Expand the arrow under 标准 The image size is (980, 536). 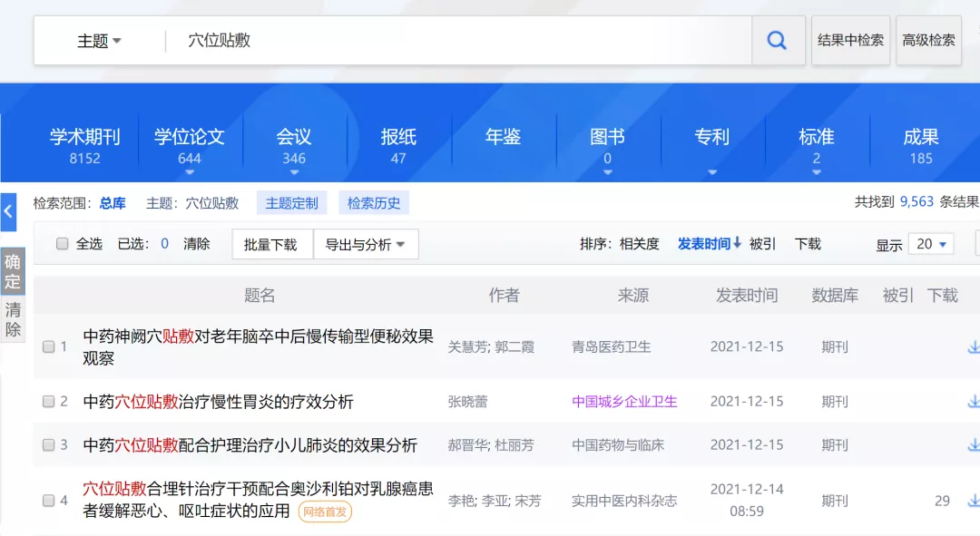pos(817,171)
